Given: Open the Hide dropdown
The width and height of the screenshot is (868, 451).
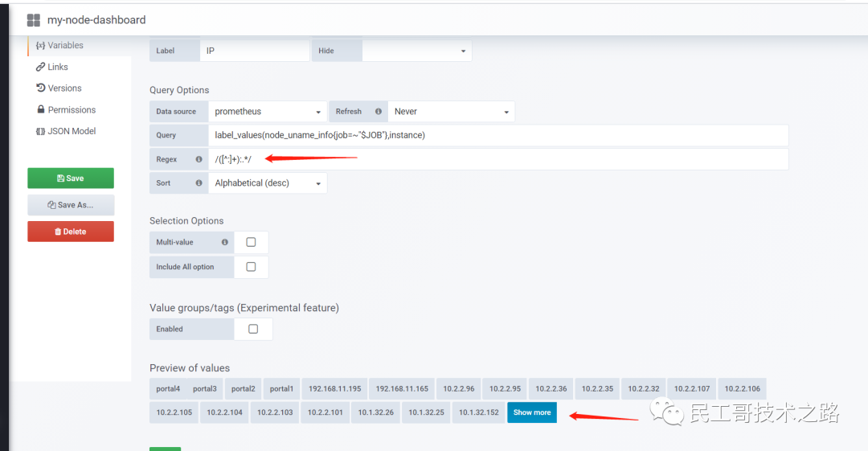Looking at the screenshot, I should pyautogui.click(x=417, y=51).
